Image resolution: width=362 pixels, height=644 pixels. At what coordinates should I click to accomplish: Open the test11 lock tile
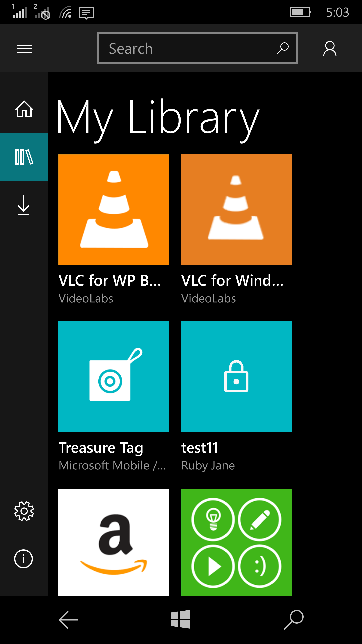click(236, 377)
